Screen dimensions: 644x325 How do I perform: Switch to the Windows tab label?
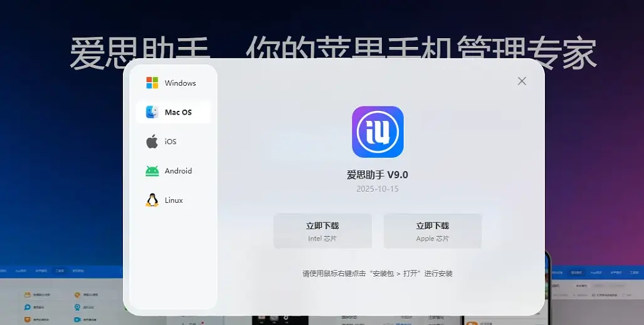pos(181,83)
